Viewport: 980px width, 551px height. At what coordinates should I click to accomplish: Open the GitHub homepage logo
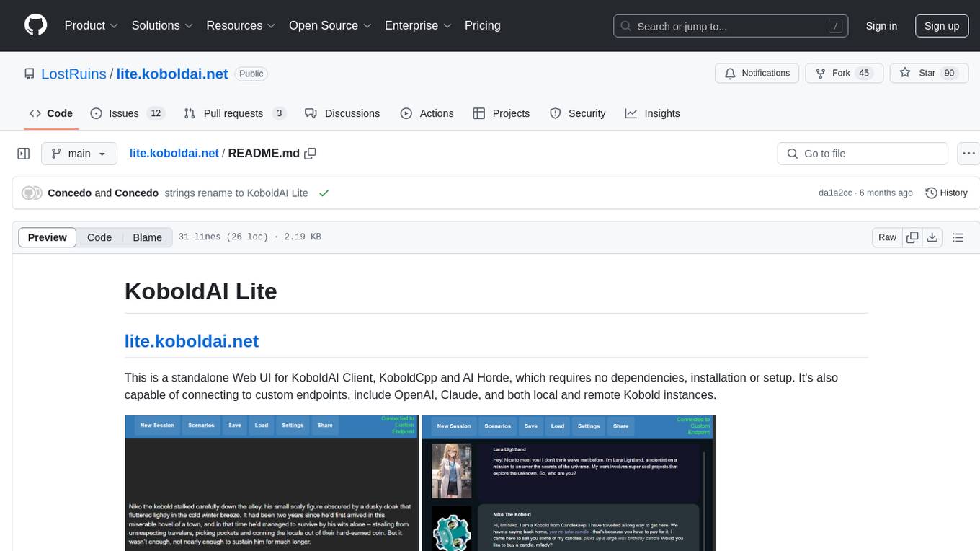35,25
